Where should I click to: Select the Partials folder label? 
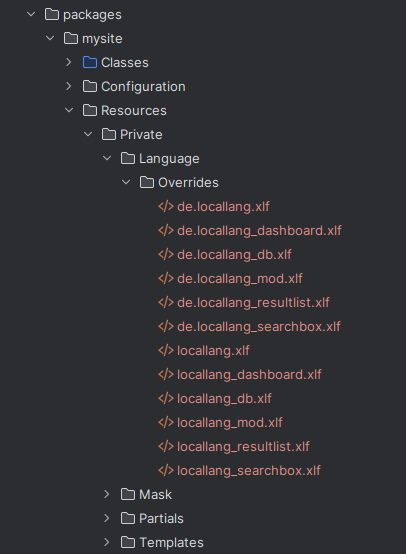[x=161, y=518]
